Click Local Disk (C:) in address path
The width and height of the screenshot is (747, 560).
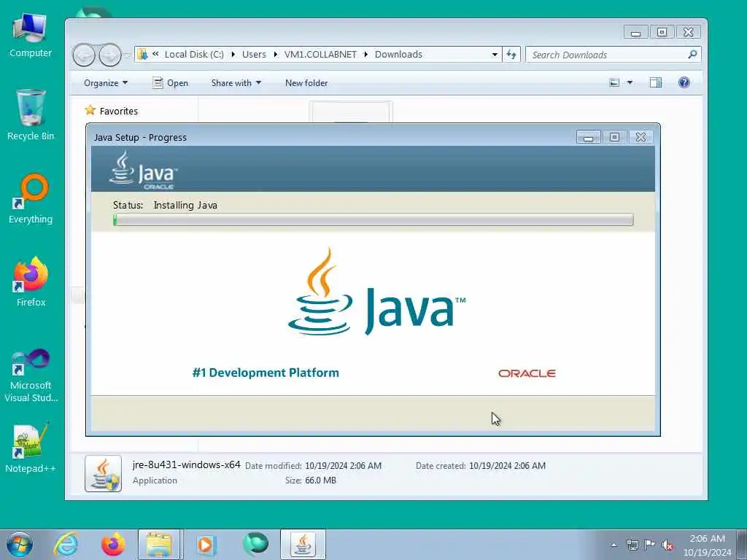[194, 54]
